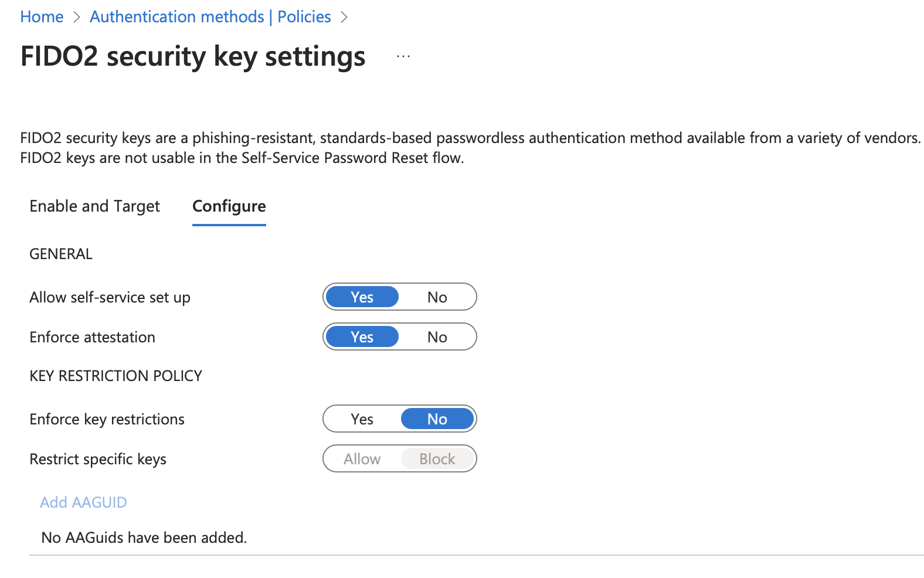
Task: Select Block for Restrict specific keys
Action: (437, 458)
